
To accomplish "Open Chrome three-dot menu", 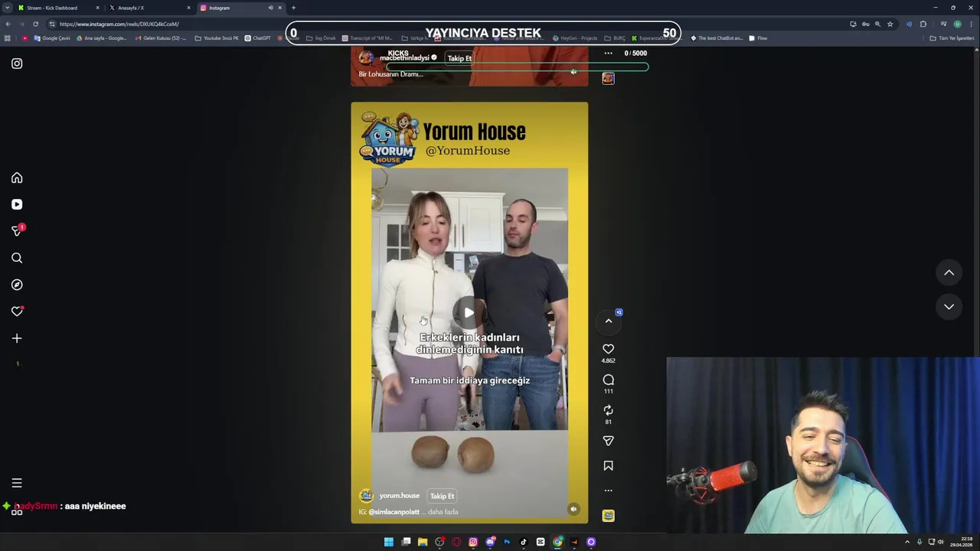I will (971, 24).
